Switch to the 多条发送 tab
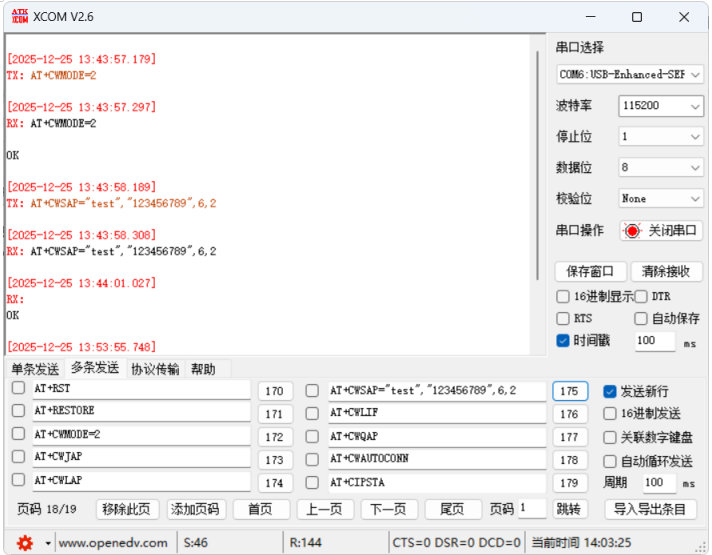712x555 pixels. point(95,367)
